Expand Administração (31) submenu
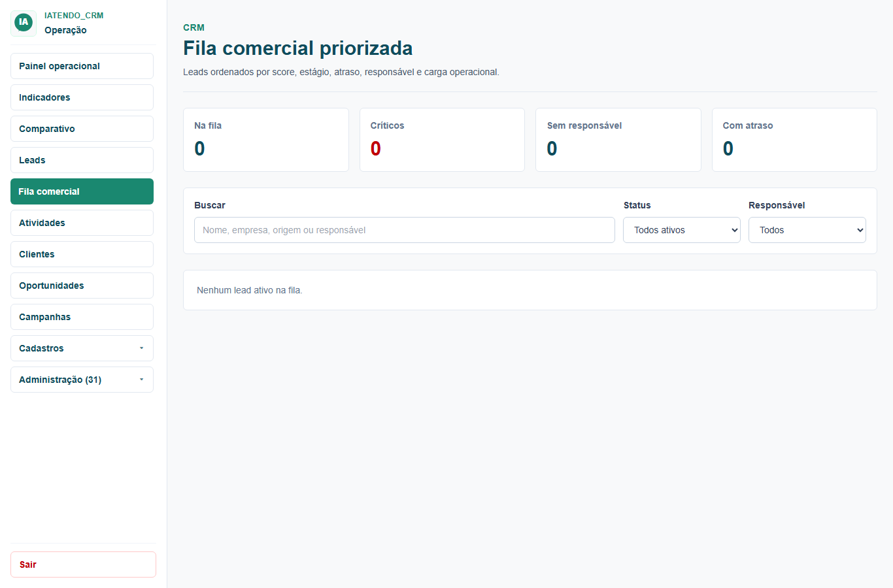 tap(82, 380)
